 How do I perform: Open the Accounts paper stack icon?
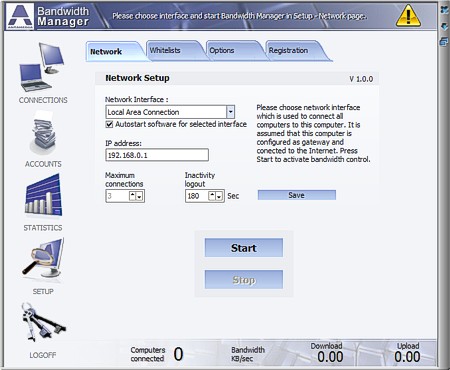point(43,133)
